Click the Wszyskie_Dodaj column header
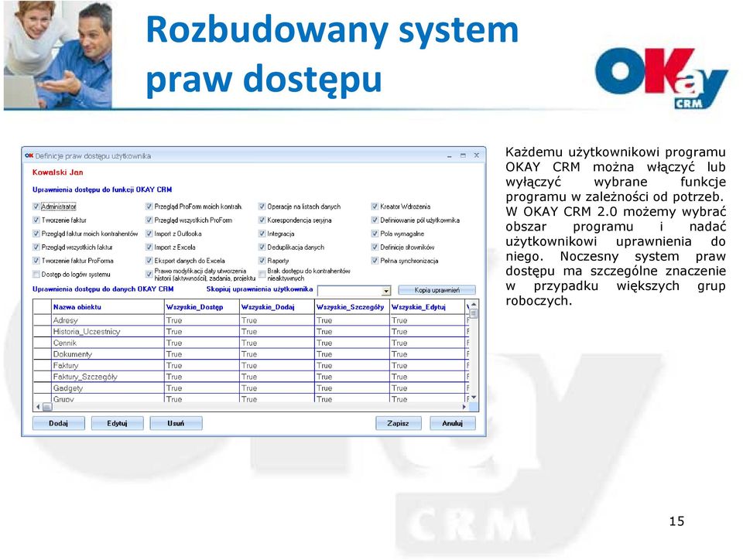Screen dimensions: 743x560 (277, 307)
